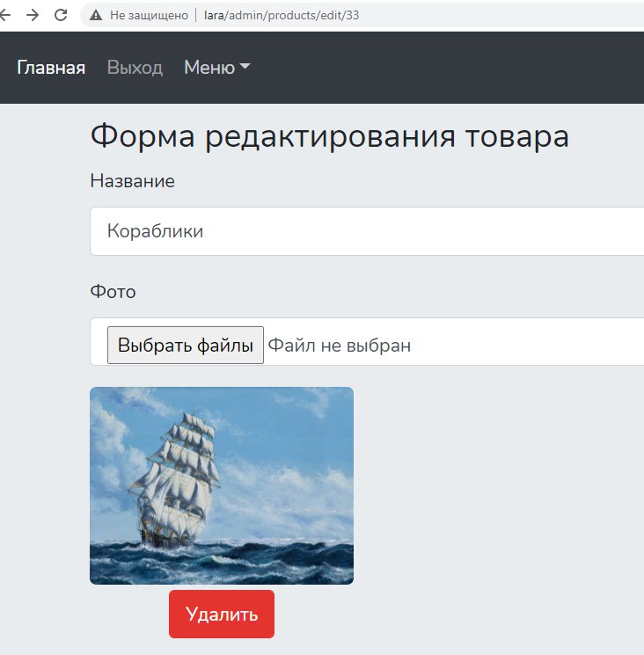Click the not-secure warning triangle icon
The height and width of the screenshot is (655, 644).
point(96,15)
